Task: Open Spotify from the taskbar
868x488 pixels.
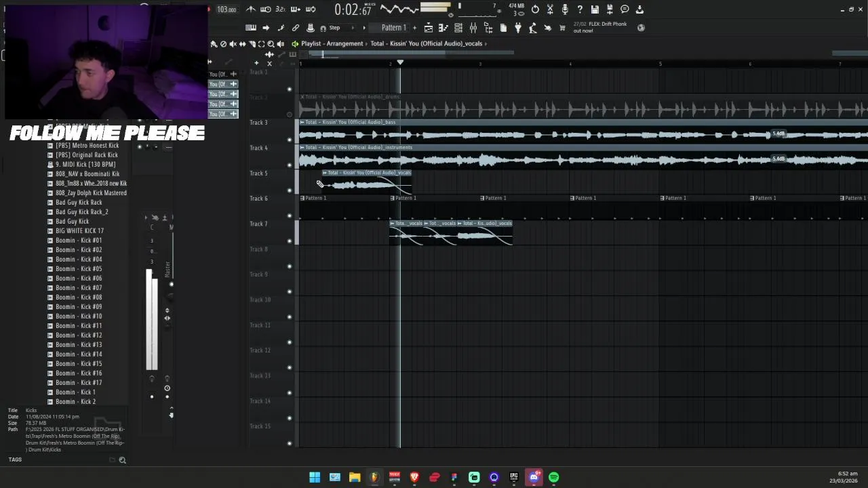Action: click(554, 477)
